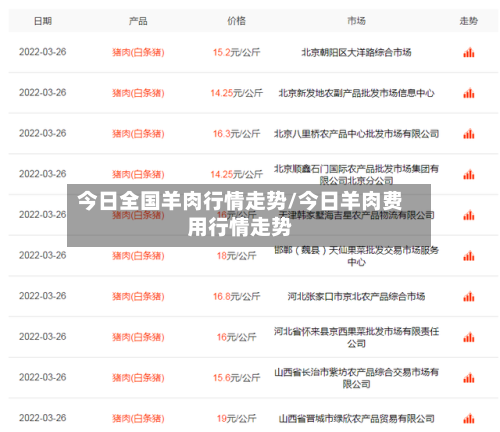
Task: Select the 16.3元/公斤 price cell
Action: click(x=236, y=134)
